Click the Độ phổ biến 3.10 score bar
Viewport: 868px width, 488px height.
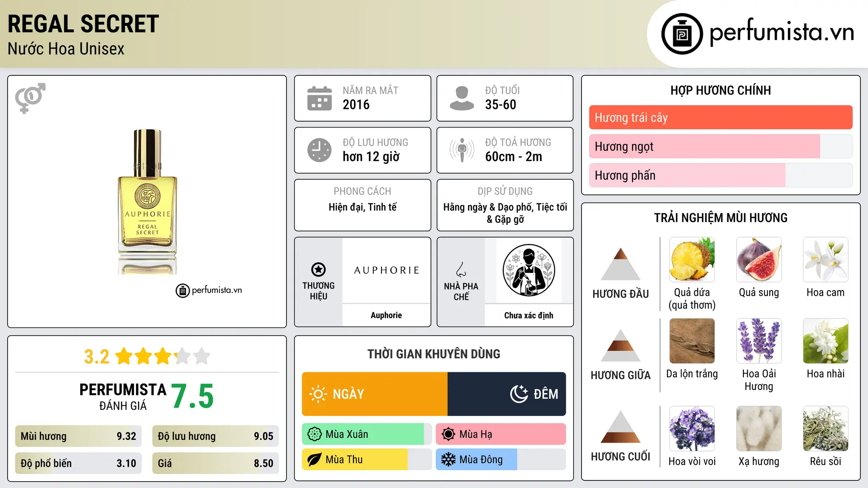pos(78,463)
